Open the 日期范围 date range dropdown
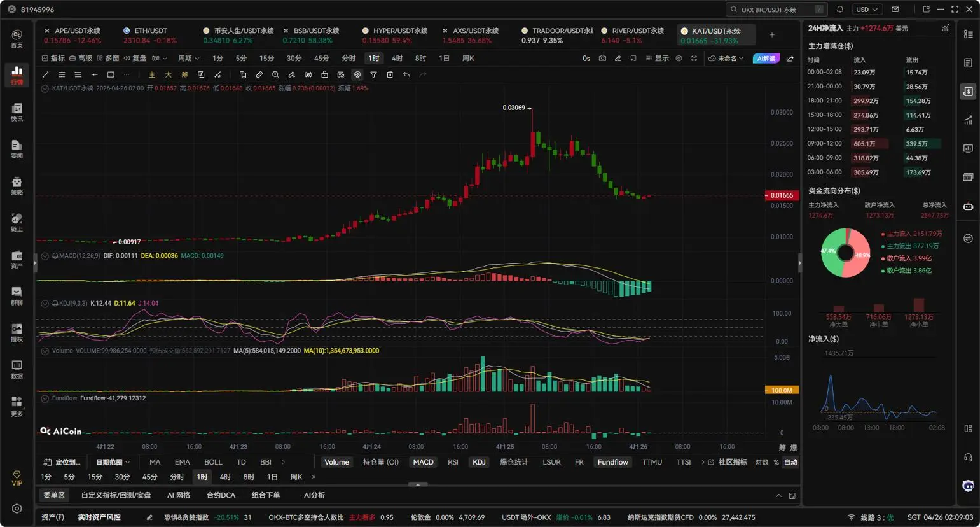This screenshot has width=980, height=527. (x=113, y=462)
